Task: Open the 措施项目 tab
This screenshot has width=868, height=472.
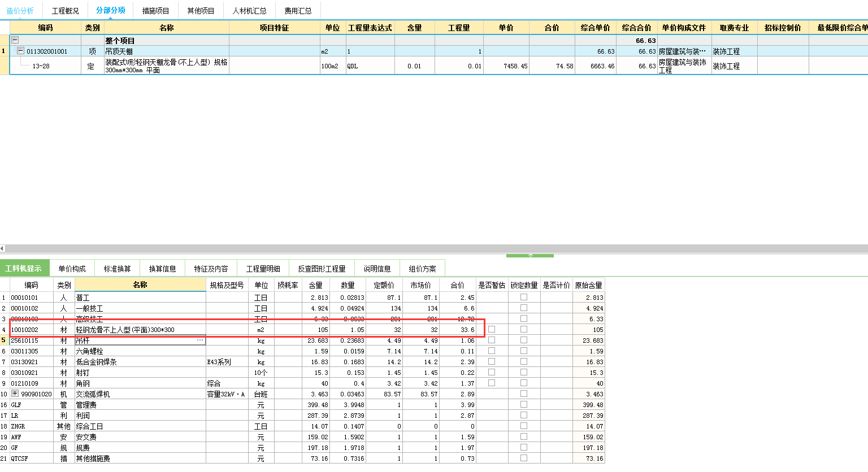Action: tap(155, 11)
